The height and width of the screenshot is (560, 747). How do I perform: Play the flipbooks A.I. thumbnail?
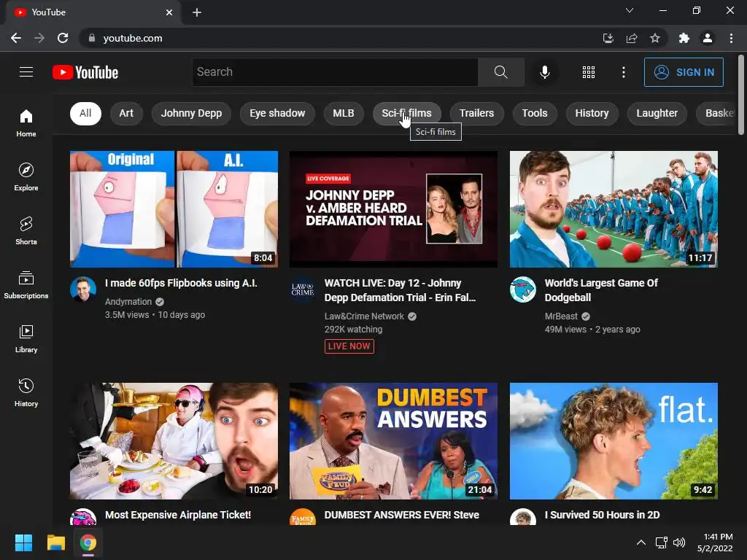coord(174,209)
